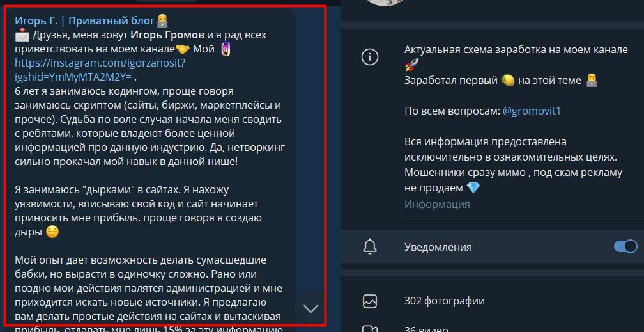Click the video camera icon

point(370,329)
